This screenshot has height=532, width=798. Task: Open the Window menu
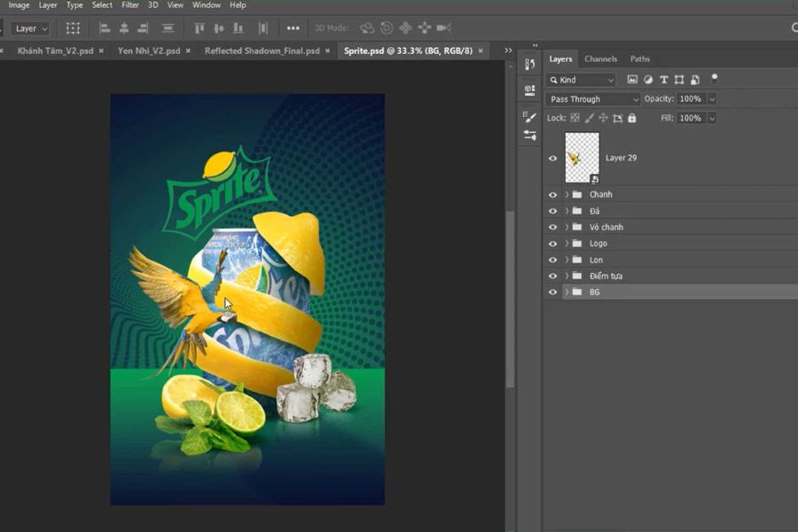pyautogui.click(x=206, y=5)
